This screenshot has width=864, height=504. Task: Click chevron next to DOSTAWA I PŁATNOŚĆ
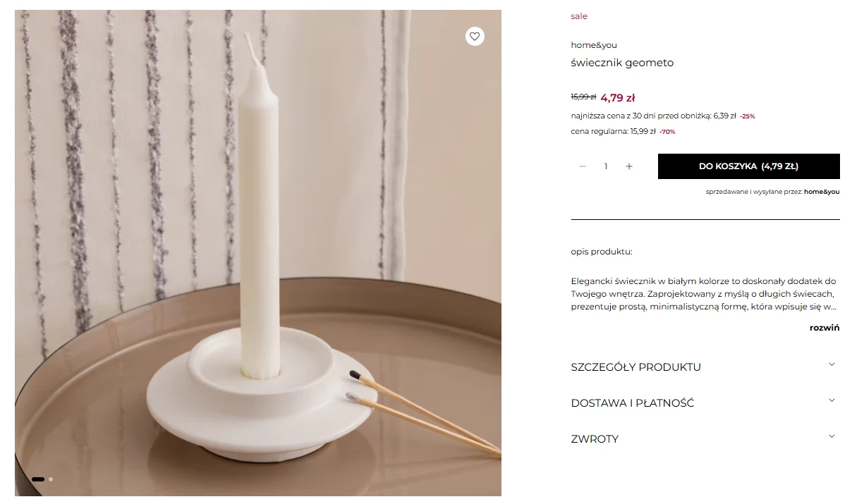point(832,400)
